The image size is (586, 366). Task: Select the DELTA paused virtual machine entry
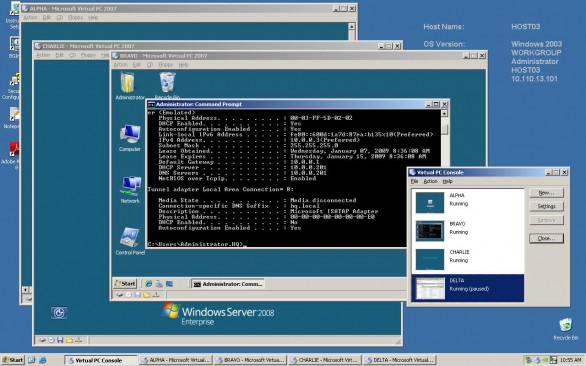coord(468,288)
